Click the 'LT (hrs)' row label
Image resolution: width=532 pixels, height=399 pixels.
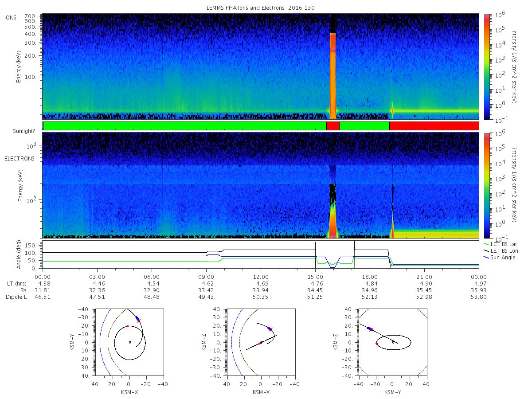coord(17,283)
